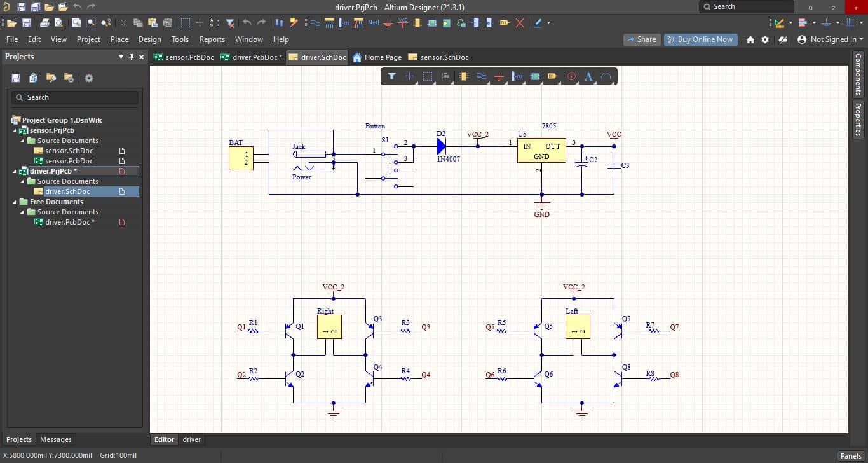Open the Components side panel tab
Screen dimensions: 868x463
[858, 74]
